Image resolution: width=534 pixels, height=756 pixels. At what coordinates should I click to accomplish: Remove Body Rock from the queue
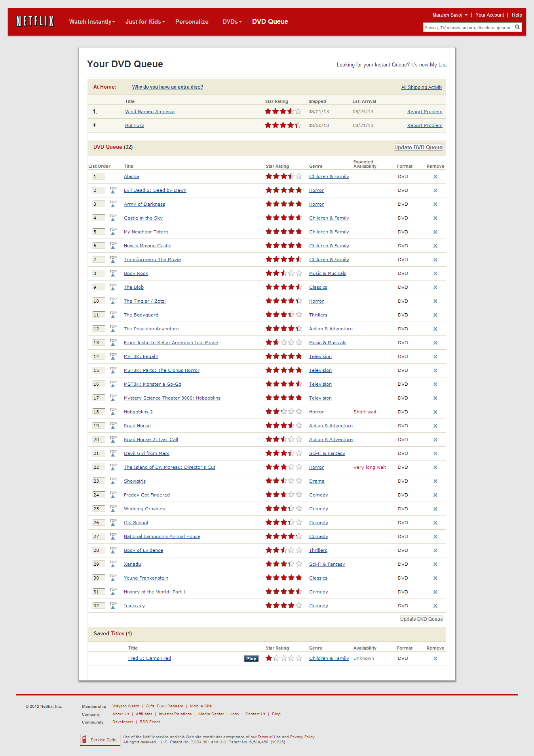pos(435,274)
